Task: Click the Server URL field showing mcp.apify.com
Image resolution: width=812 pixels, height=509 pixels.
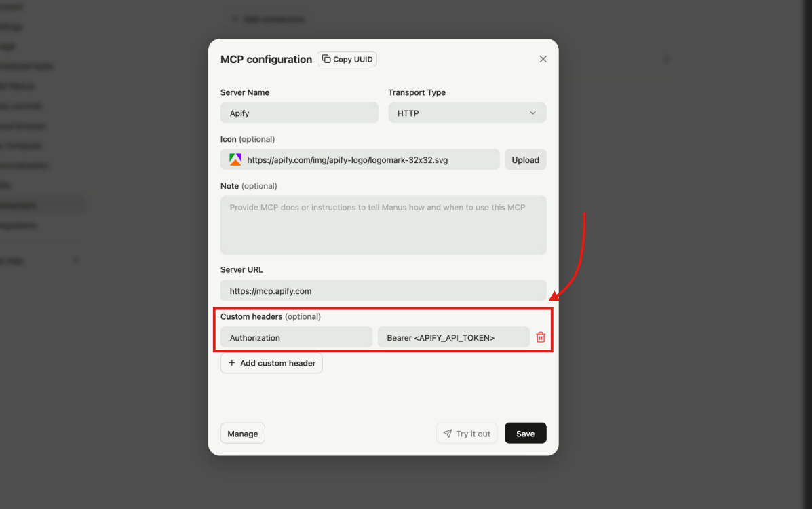Action: point(383,290)
